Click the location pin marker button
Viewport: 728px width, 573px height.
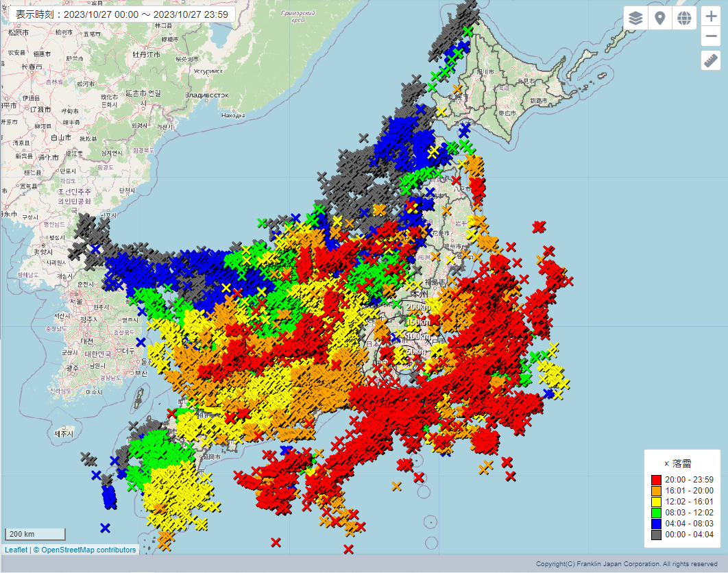tap(659, 19)
